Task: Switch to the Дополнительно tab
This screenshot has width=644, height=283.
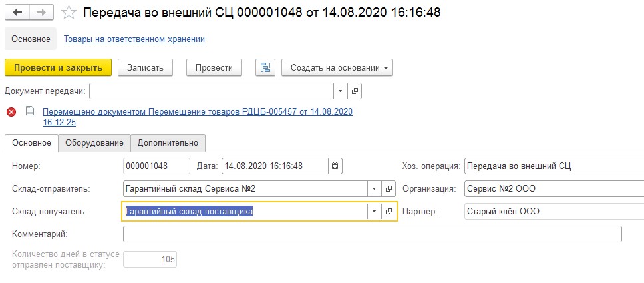Action: coord(168,143)
